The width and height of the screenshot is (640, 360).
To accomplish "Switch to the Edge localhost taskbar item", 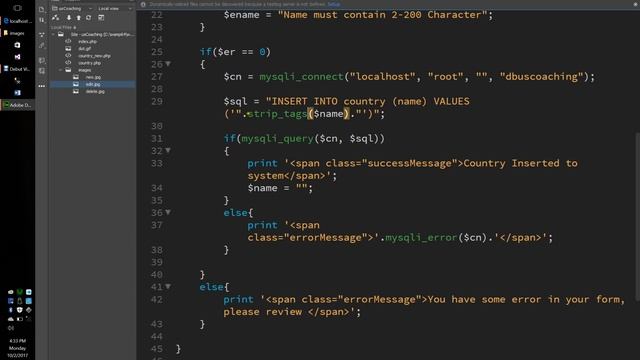I will pos(17,21).
